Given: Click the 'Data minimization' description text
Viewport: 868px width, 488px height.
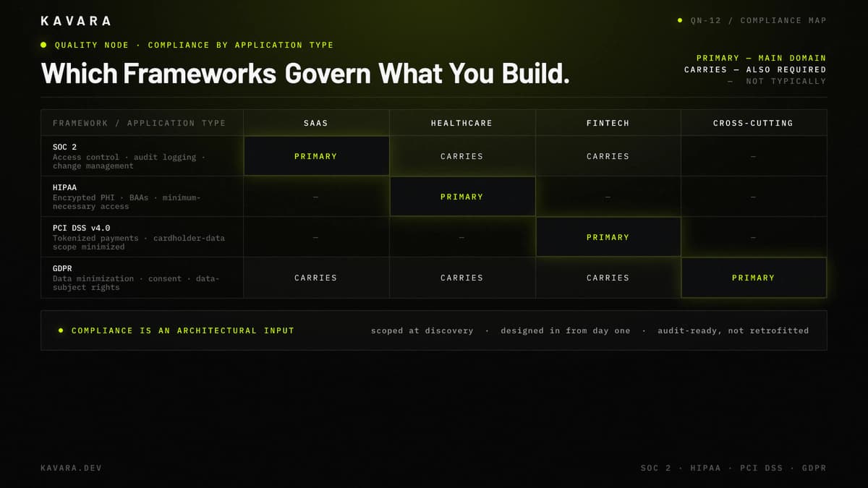Looking at the screenshot, I should click(136, 283).
